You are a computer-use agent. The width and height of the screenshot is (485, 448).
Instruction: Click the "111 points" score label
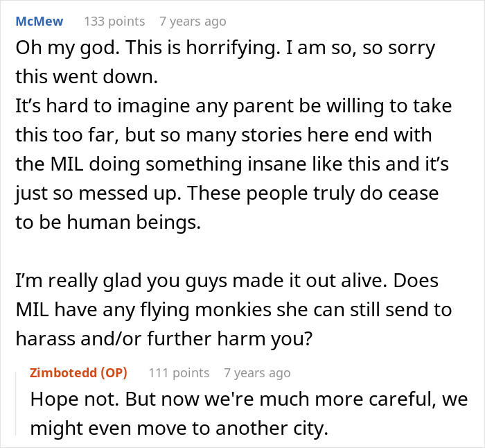click(179, 373)
